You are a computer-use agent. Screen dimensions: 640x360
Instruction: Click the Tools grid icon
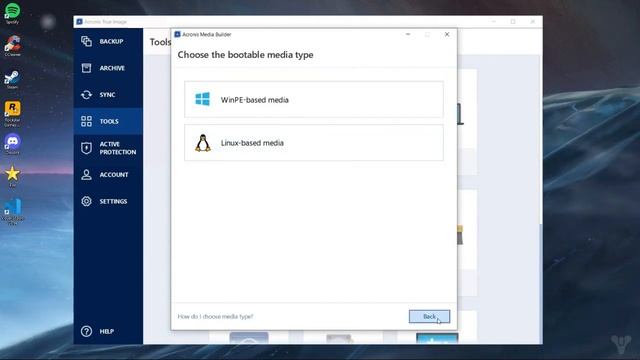[x=86, y=121]
